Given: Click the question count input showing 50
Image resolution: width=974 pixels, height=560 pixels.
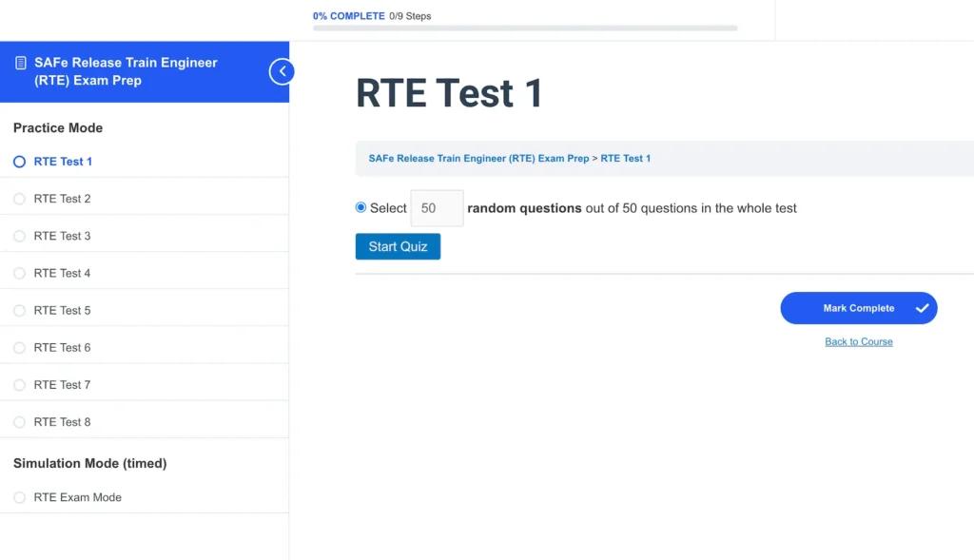Looking at the screenshot, I should pos(436,207).
